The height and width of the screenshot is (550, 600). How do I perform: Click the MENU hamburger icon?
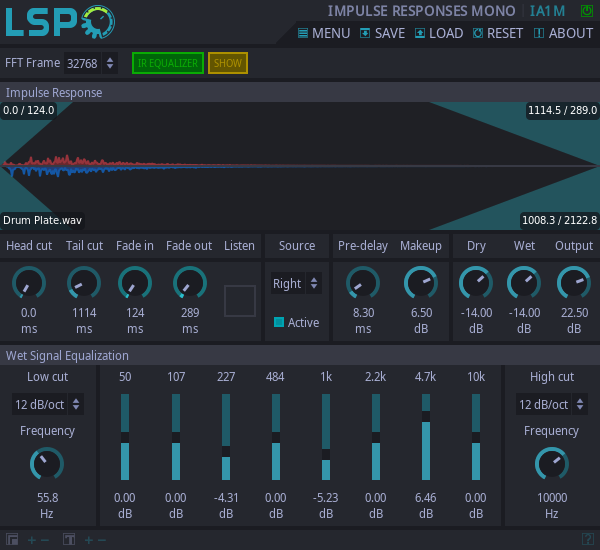tap(303, 33)
